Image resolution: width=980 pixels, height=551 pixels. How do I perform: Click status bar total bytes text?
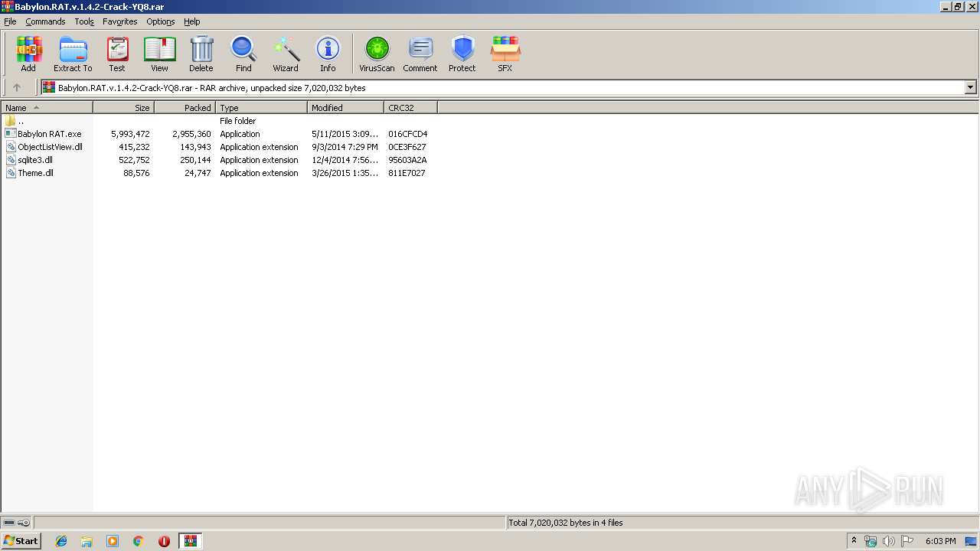tap(566, 523)
